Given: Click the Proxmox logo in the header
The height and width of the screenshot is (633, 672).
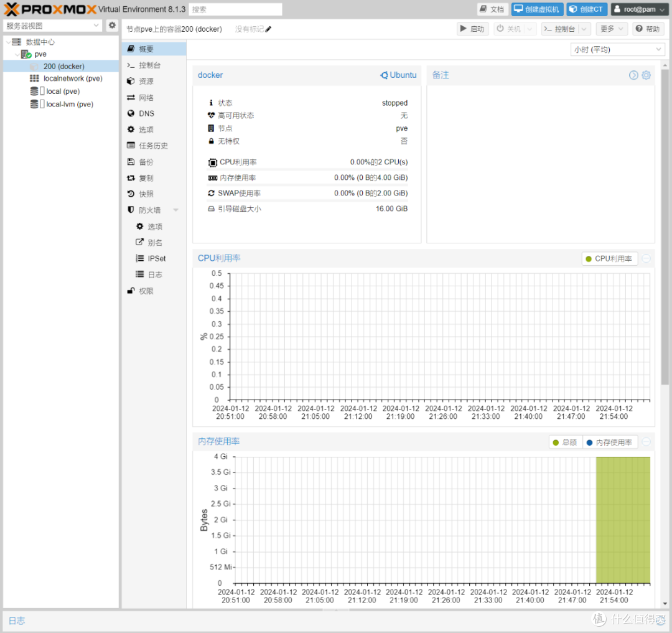Looking at the screenshot, I should tap(47, 9).
